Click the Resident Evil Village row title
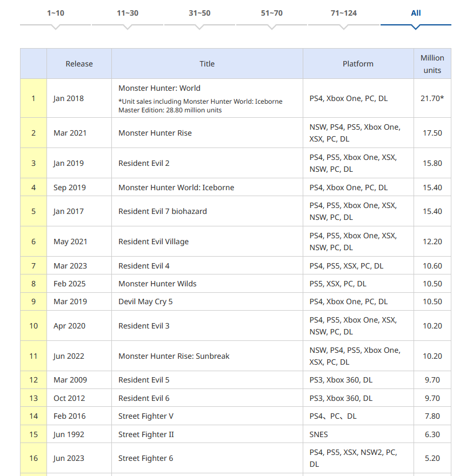Image resolution: width=473 pixels, height=476 pixels. coord(154,242)
